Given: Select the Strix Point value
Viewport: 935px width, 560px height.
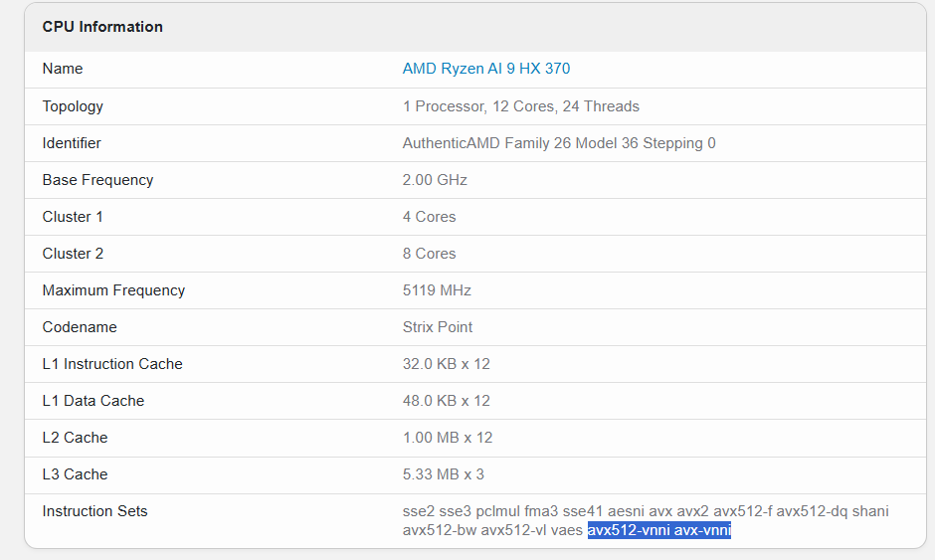Looking at the screenshot, I should [x=438, y=327].
